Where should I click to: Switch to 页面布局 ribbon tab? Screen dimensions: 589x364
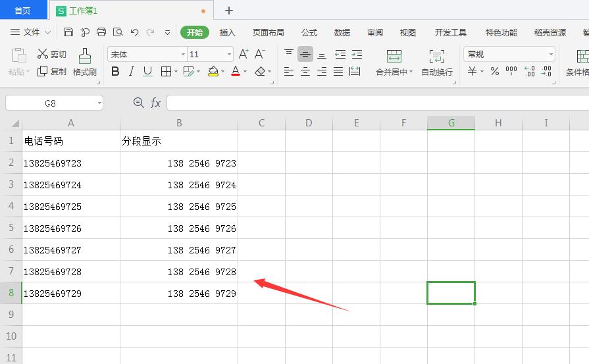click(269, 33)
